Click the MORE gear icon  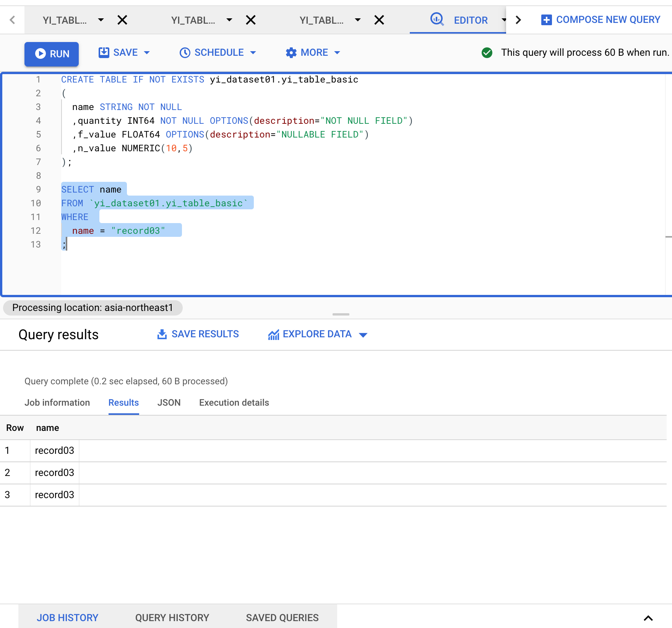point(291,53)
